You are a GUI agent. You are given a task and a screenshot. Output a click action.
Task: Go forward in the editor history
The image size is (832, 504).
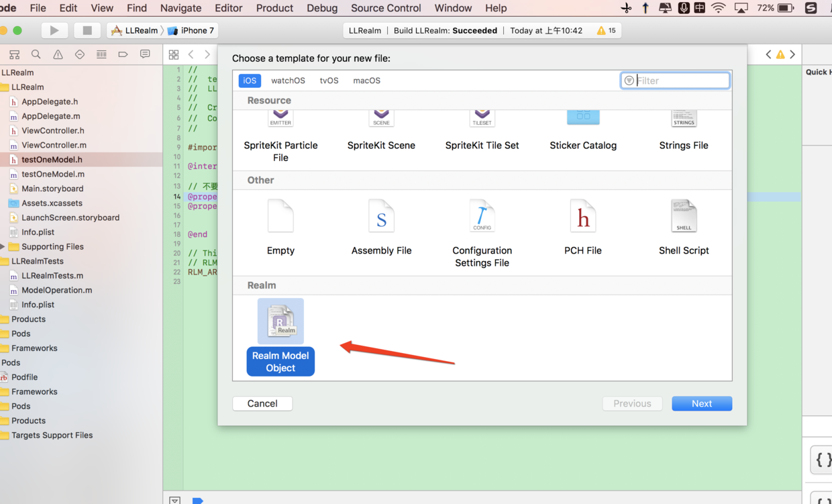click(207, 54)
